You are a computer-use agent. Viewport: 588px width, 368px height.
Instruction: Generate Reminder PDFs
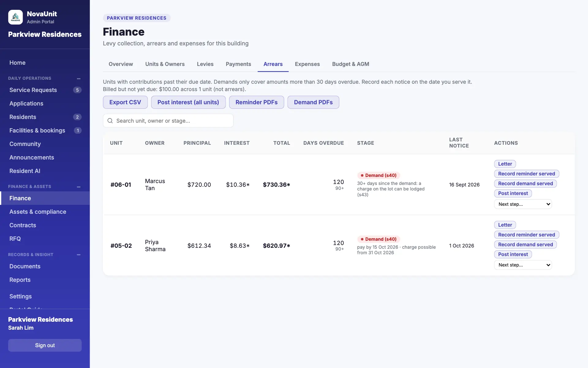point(256,102)
